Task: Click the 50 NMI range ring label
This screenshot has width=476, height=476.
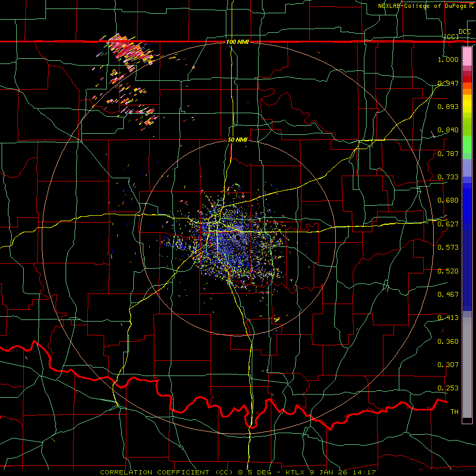Action: pyautogui.click(x=237, y=140)
